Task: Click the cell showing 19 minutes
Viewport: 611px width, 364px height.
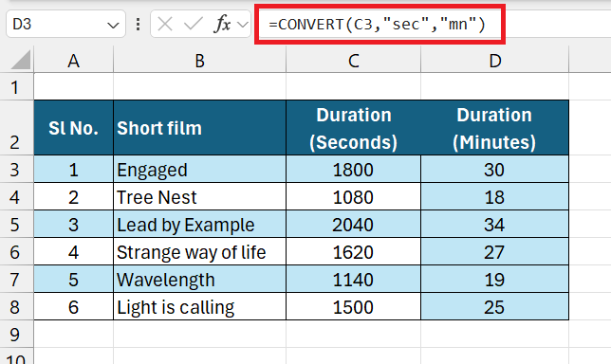Action: point(495,279)
